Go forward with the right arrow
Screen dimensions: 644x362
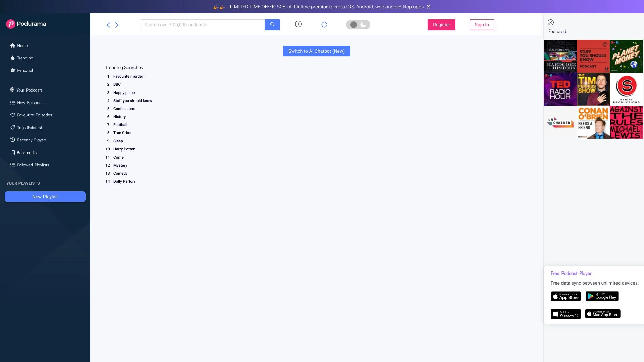[117, 25]
